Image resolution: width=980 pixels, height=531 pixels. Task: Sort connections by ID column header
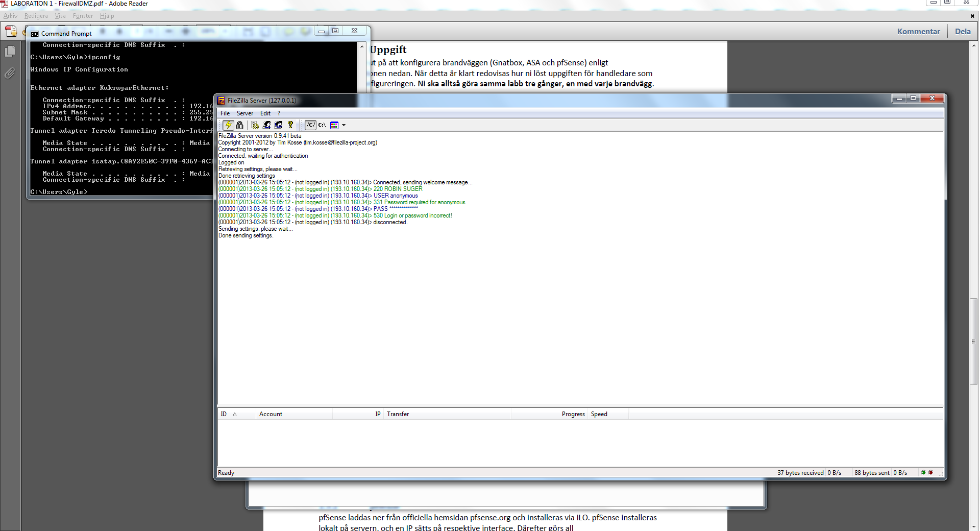click(x=237, y=414)
